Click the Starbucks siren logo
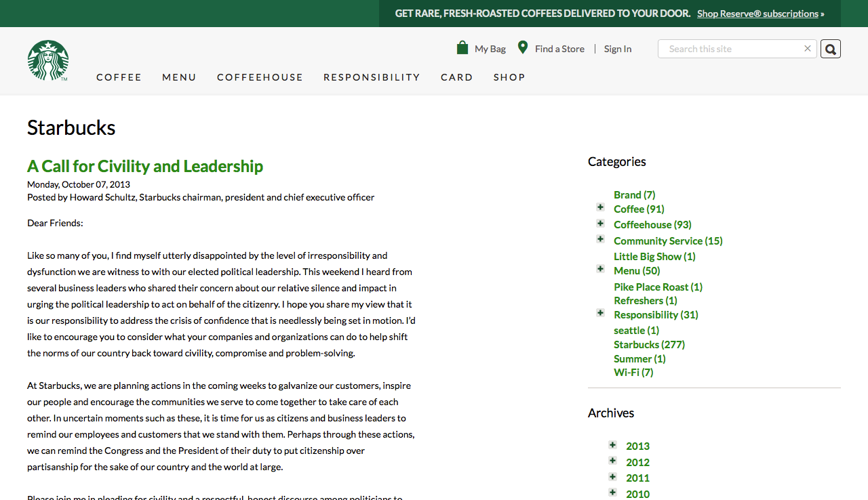 point(48,60)
